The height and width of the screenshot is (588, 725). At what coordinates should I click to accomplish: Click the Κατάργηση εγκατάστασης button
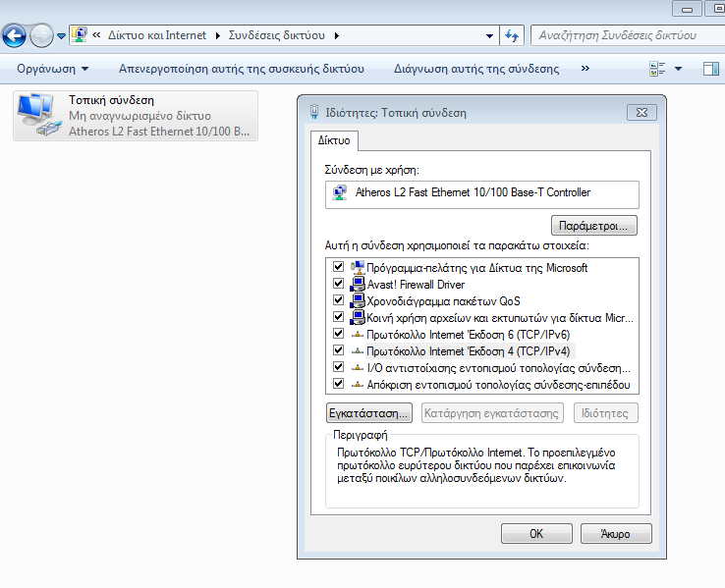tap(492, 413)
